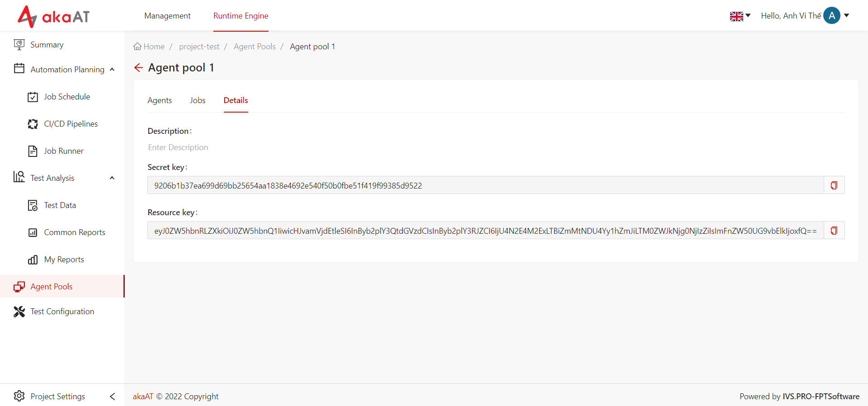This screenshot has height=406, width=868.
Task: Go back using the red arrow
Action: [x=138, y=68]
